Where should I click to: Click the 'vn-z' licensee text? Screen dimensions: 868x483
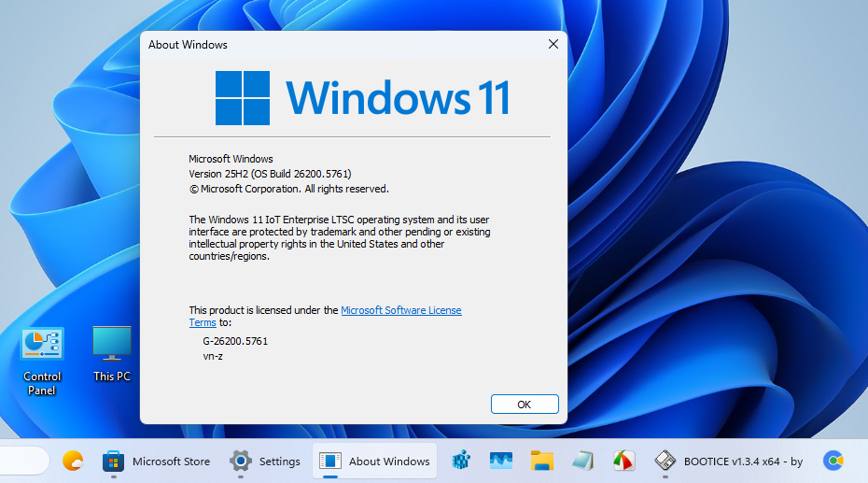click(213, 356)
